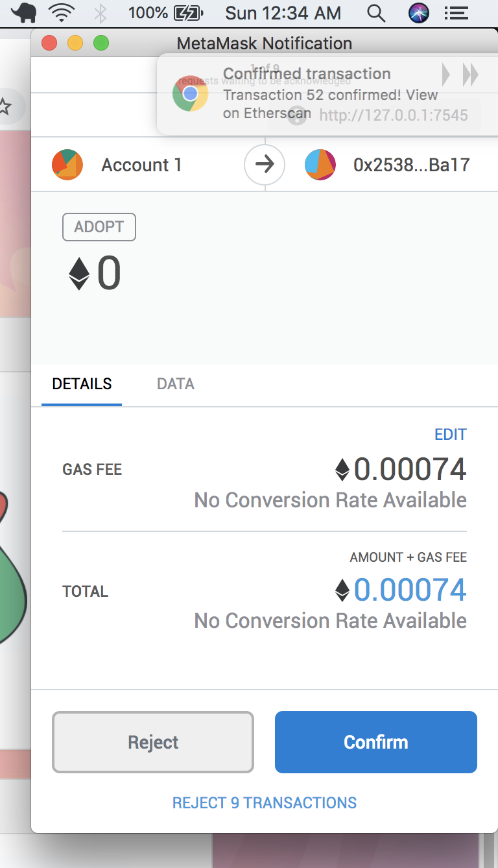Click the menu bar clock Sun 12:34 AM
Screen dimensions: 498x868
click(283, 12)
